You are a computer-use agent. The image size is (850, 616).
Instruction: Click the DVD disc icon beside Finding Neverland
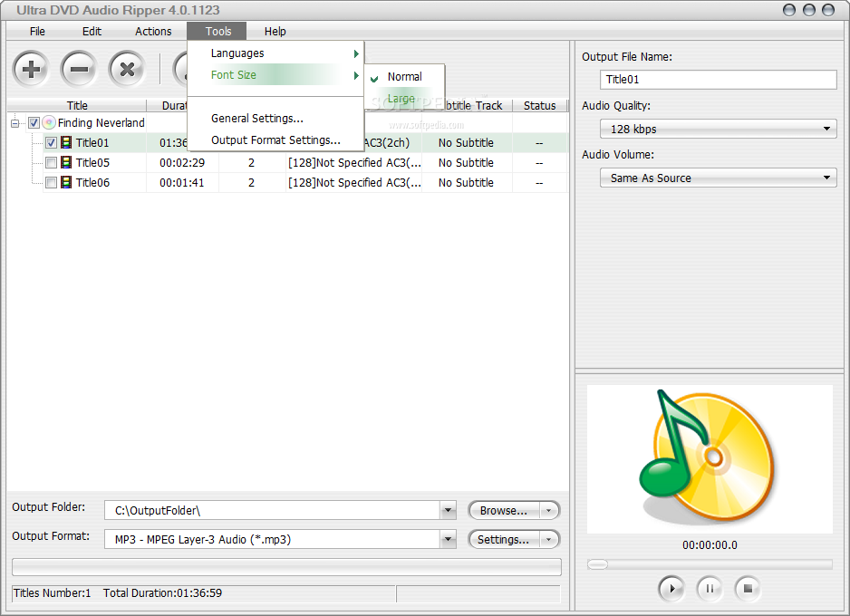click(49, 123)
